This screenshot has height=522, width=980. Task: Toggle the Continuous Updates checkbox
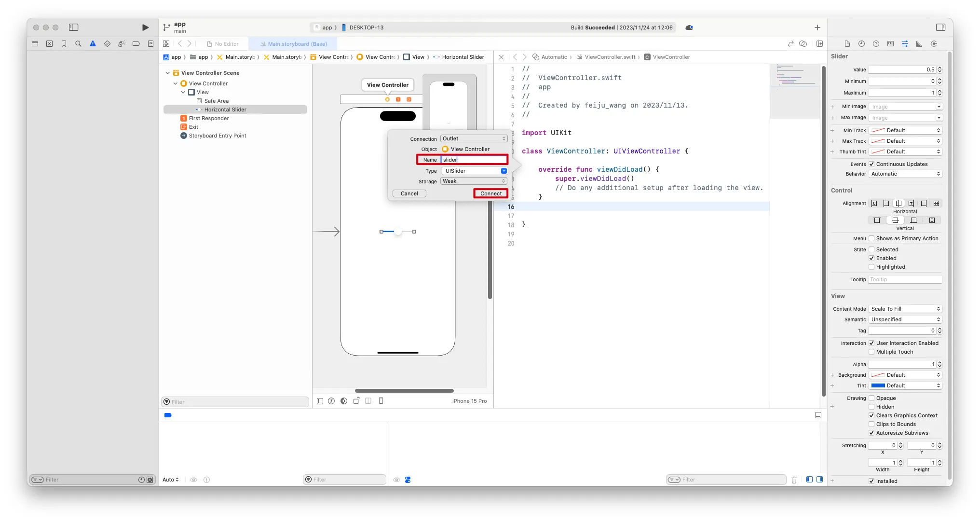871,164
